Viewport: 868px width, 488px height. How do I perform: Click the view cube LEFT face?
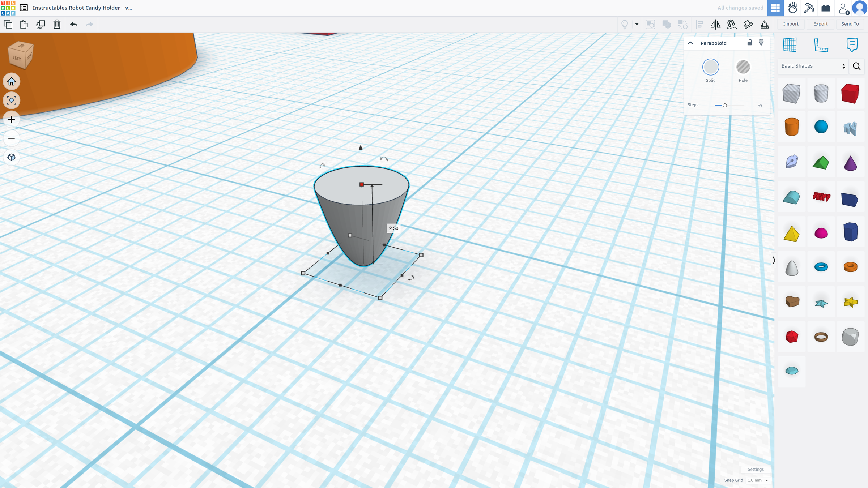(x=16, y=58)
